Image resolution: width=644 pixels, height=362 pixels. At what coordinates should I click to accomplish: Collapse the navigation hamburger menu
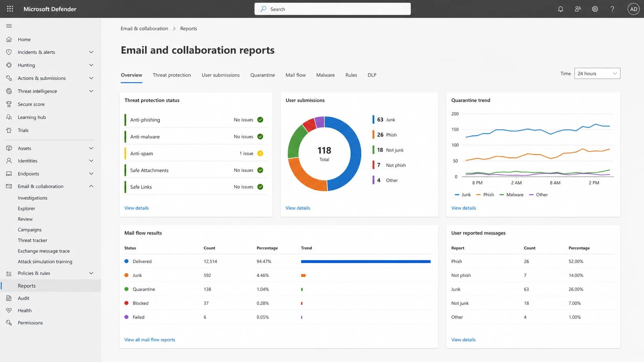click(9, 26)
